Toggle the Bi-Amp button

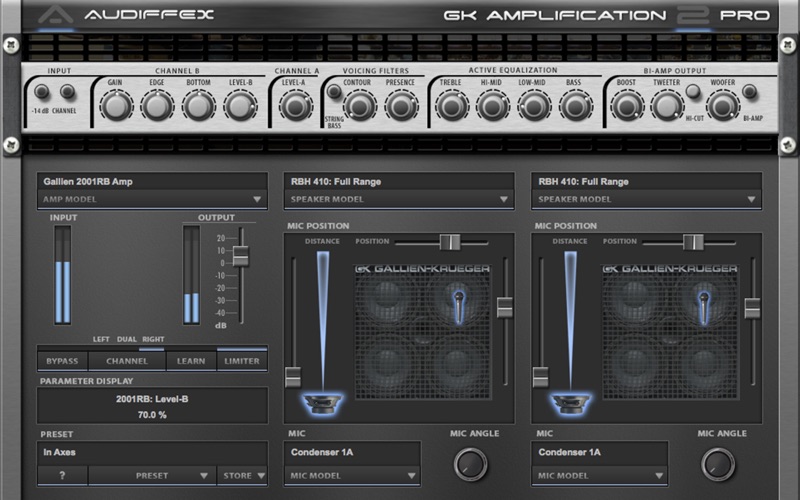[x=749, y=92]
